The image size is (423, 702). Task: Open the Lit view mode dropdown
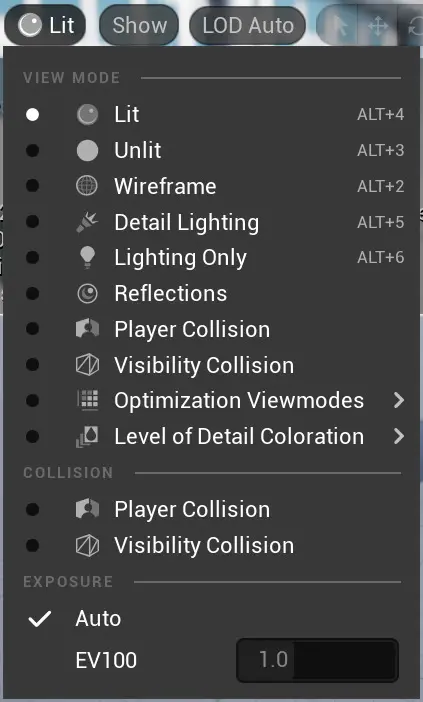[x=45, y=25]
